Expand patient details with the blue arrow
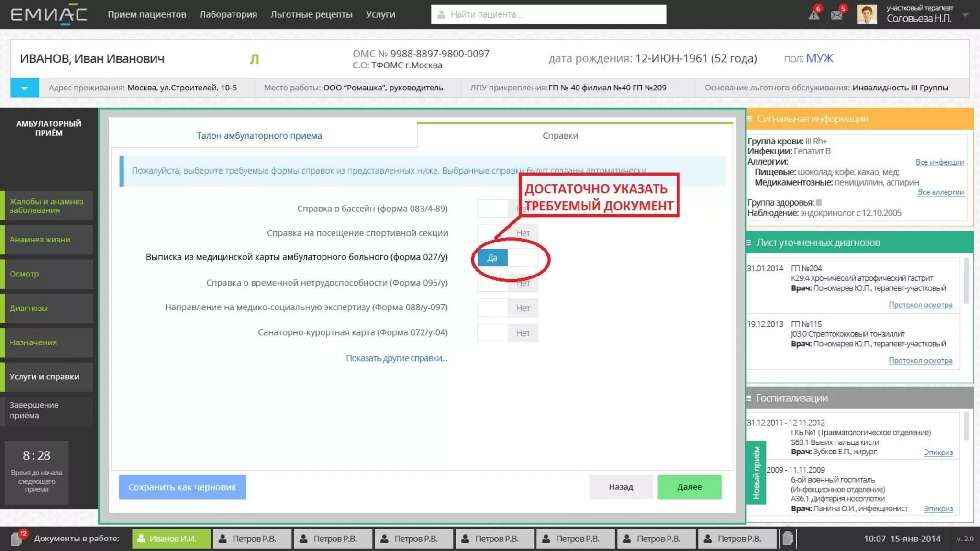Image resolution: width=980 pixels, height=551 pixels. [24, 88]
